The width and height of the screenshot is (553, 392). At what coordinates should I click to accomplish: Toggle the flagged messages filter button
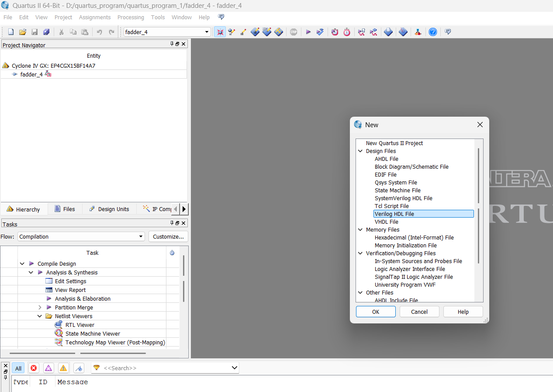point(79,368)
